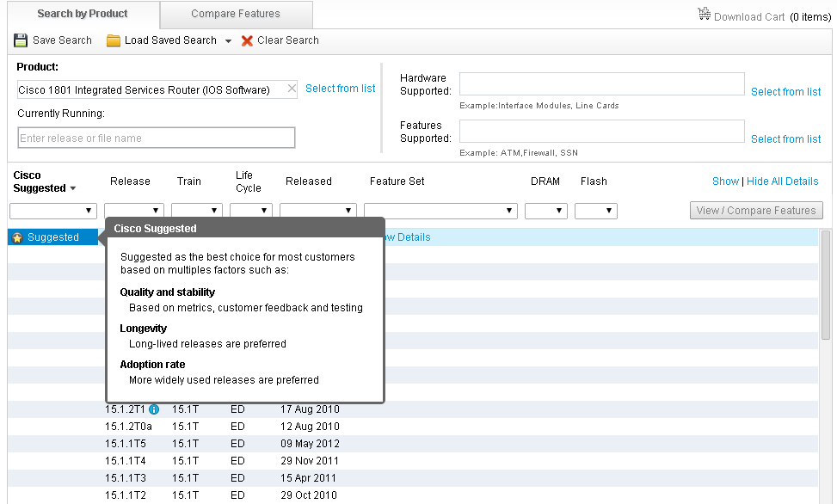
Task: Click release 15.1.1T5
Action: click(125, 444)
